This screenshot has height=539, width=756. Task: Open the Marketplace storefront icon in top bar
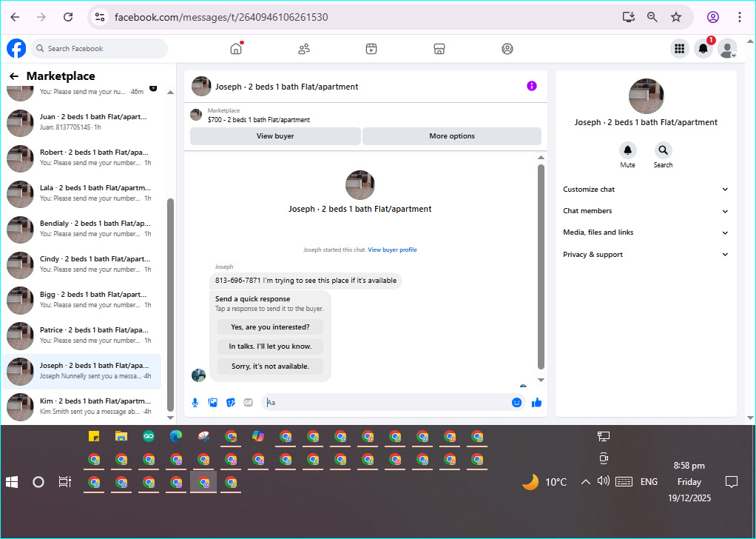439,49
